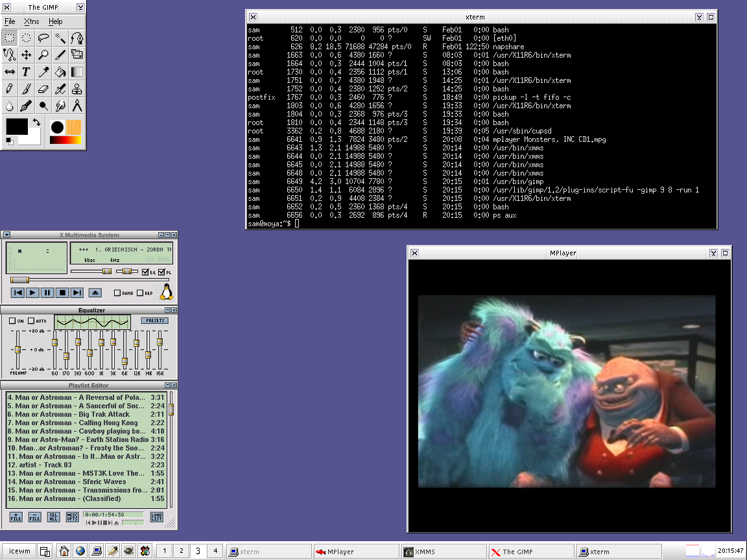Open the Equalizer PRESETS menu
This screenshot has height=560, width=747.
coord(155,320)
